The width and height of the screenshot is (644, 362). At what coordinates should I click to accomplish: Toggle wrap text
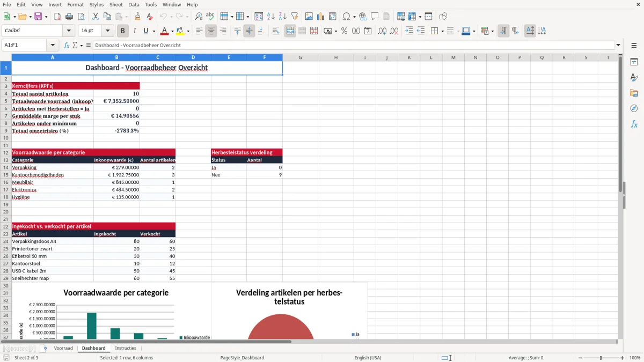click(276, 31)
